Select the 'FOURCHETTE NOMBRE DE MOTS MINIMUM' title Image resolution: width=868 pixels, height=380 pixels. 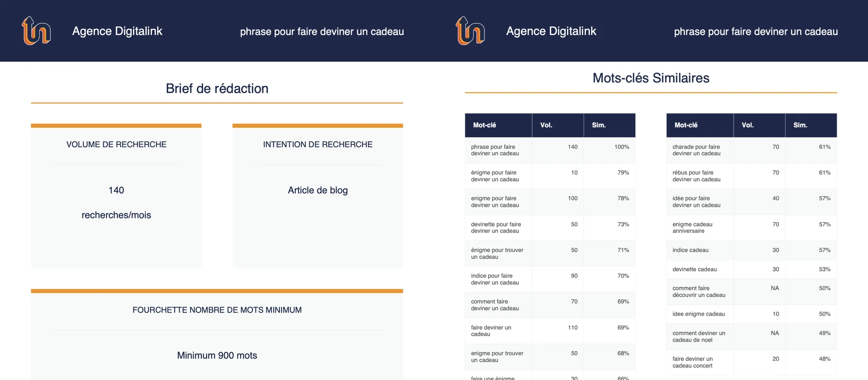click(217, 310)
